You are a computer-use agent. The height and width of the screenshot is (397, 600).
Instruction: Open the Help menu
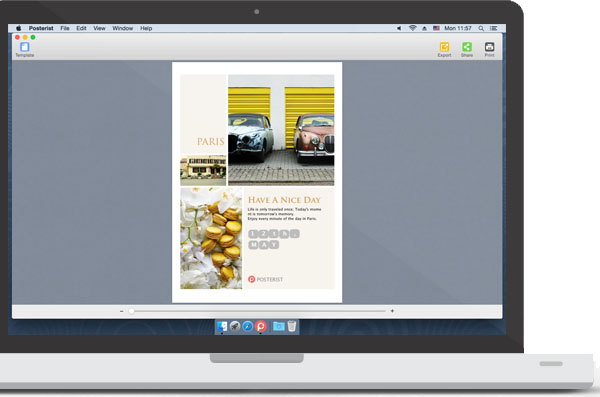click(x=146, y=28)
